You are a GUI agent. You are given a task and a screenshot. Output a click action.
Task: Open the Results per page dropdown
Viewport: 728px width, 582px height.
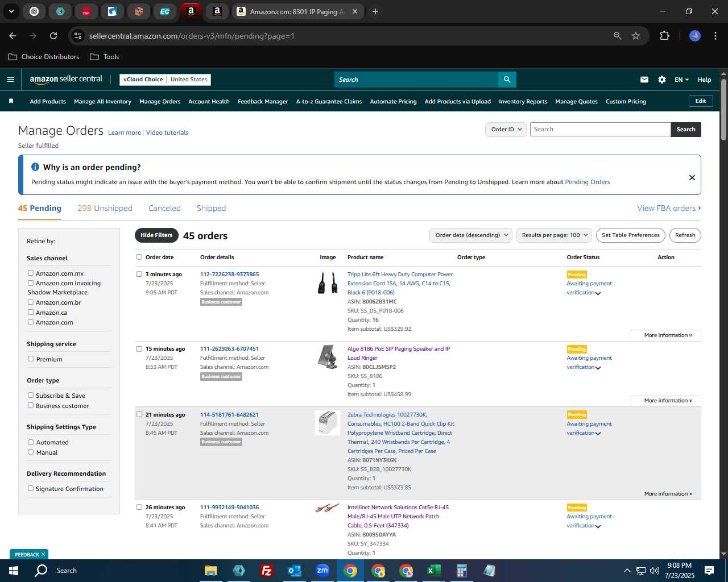point(554,235)
